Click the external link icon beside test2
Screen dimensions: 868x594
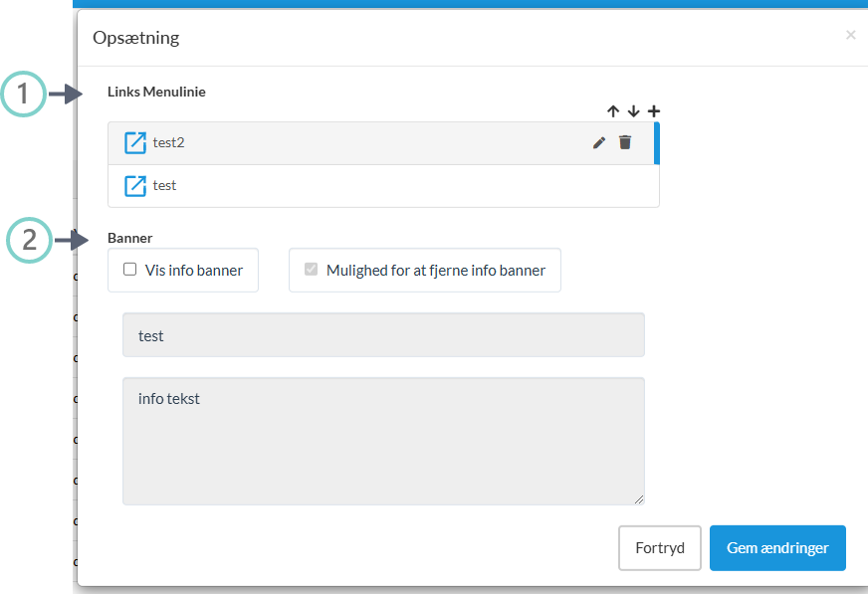tap(135, 142)
